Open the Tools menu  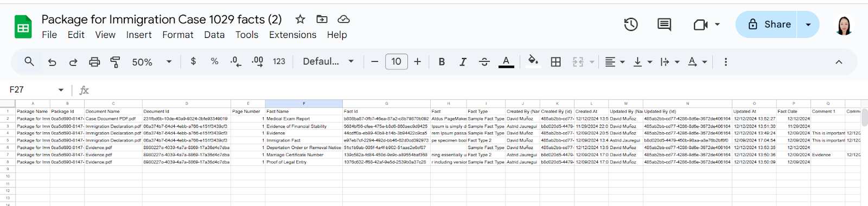click(x=247, y=35)
